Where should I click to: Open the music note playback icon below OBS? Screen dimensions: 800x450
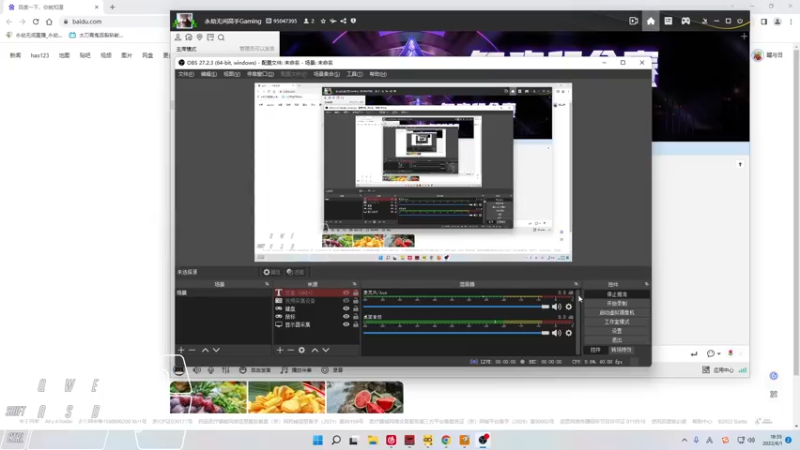point(284,370)
